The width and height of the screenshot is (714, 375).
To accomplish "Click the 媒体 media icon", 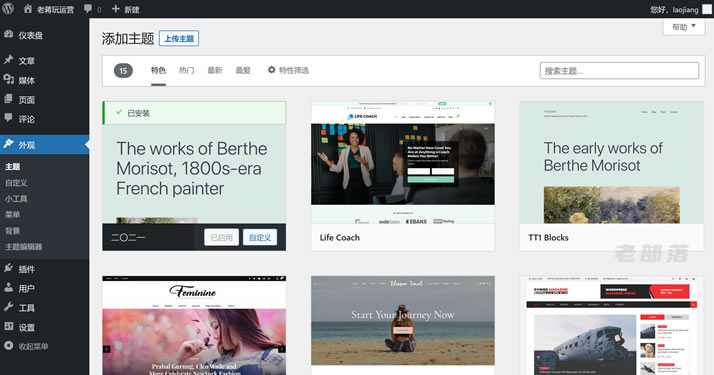I will point(9,79).
